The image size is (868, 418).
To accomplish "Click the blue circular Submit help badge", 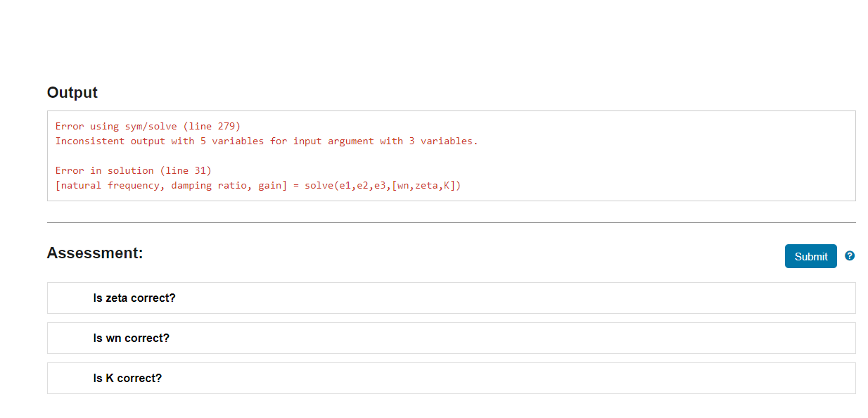I will [x=850, y=256].
